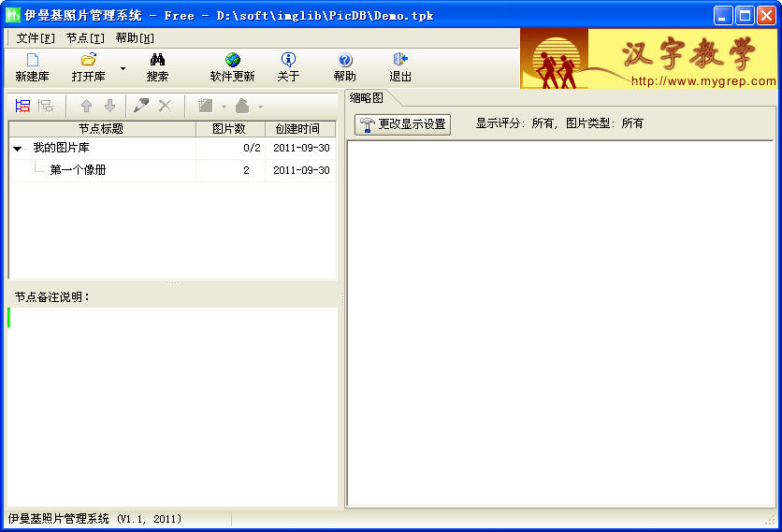
Task: Click the import pictures icon in node toolbar
Action: point(205,106)
